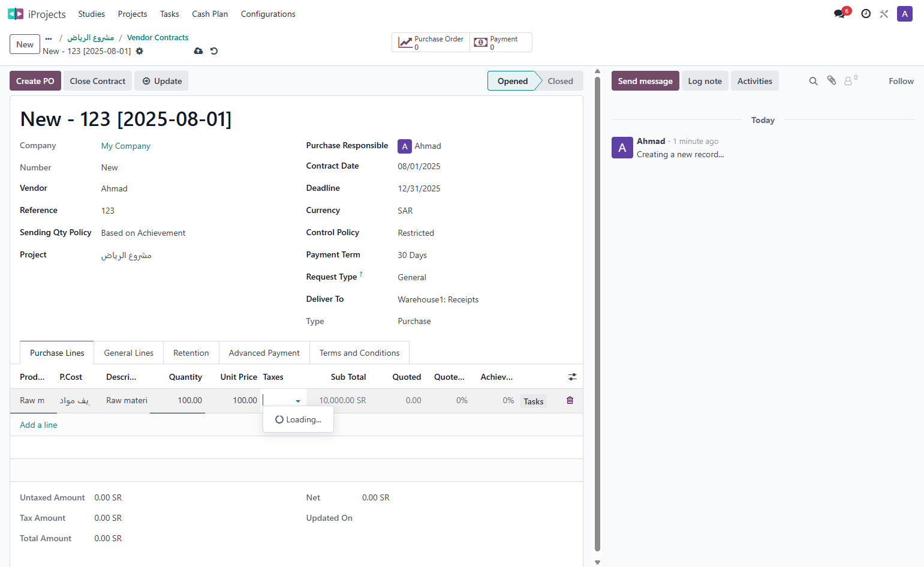The width and height of the screenshot is (924, 567).
Task: Click the Add a line link
Action: point(39,425)
